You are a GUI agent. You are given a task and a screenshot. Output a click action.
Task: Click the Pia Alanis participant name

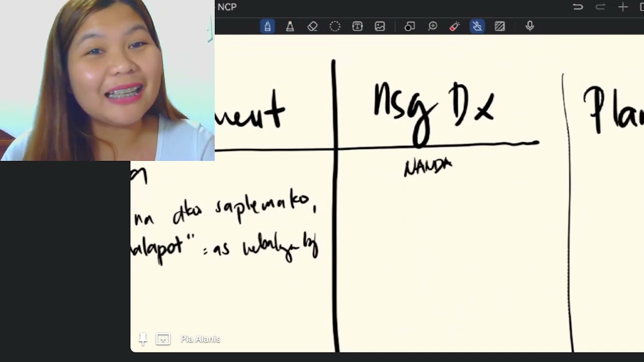pyautogui.click(x=200, y=339)
